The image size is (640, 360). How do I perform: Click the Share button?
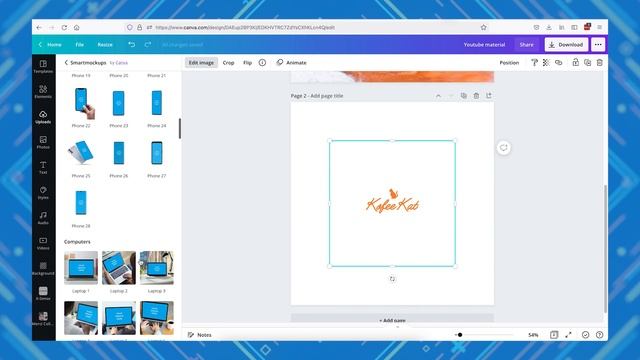pos(527,44)
